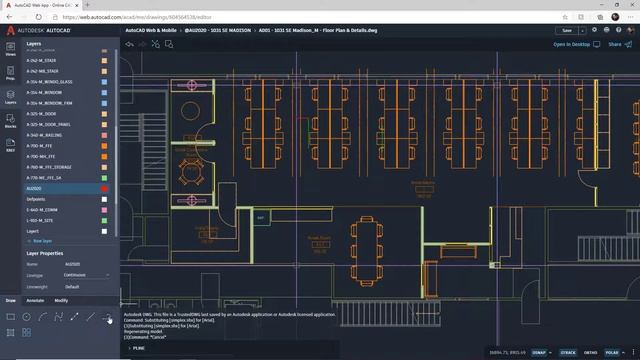Click the Share button

(x=620, y=44)
